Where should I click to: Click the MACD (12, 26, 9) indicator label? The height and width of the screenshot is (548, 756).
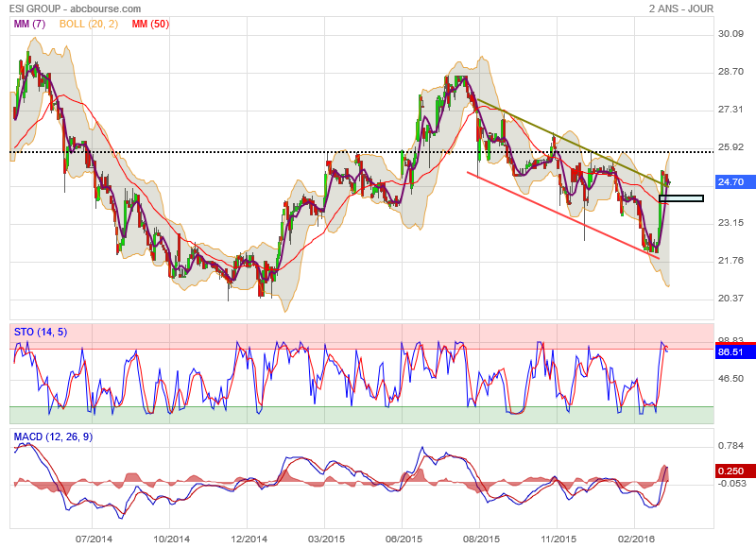[53, 437]
